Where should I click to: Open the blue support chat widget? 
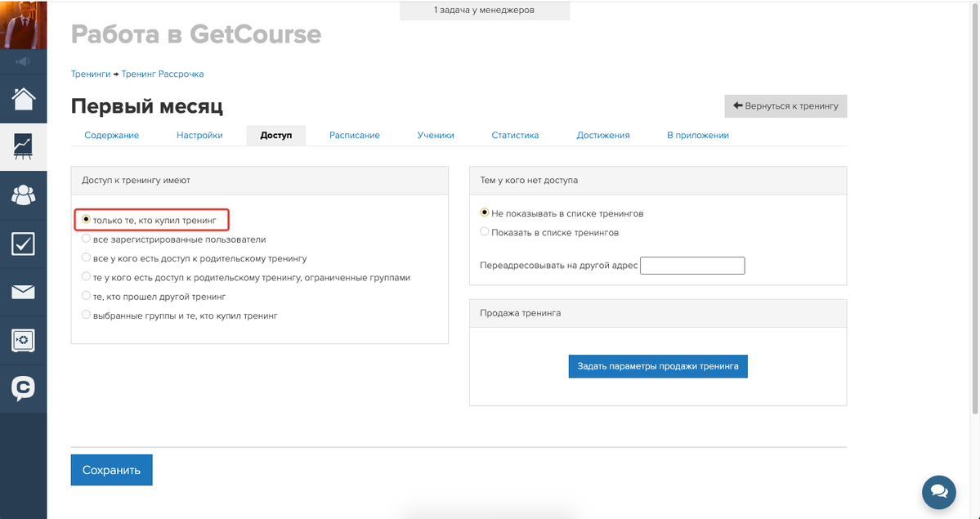(938, 491)
